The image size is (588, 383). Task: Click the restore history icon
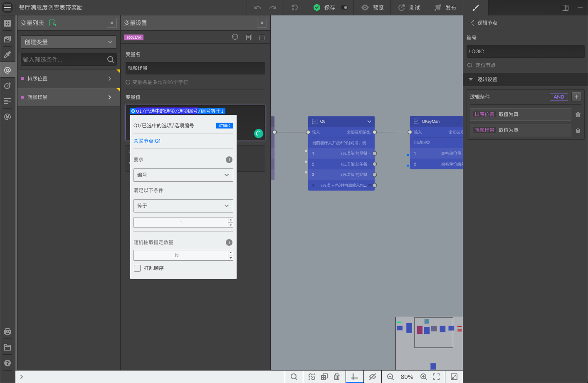294,7
